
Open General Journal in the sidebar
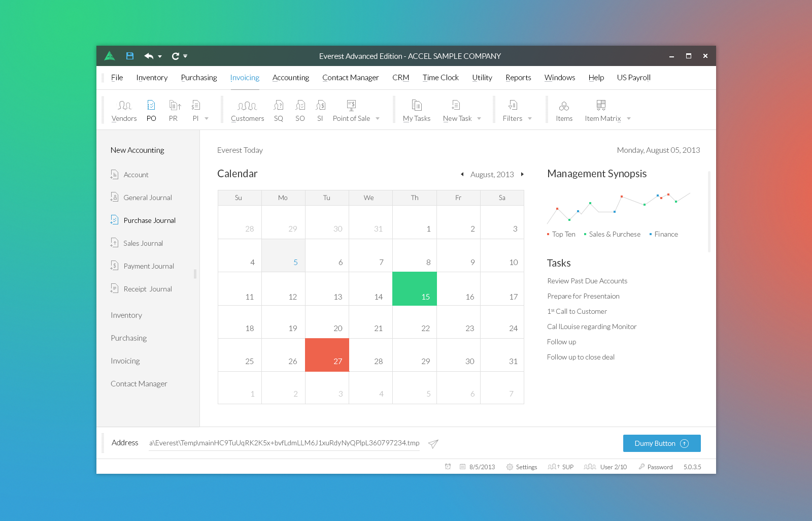(142, 198)
